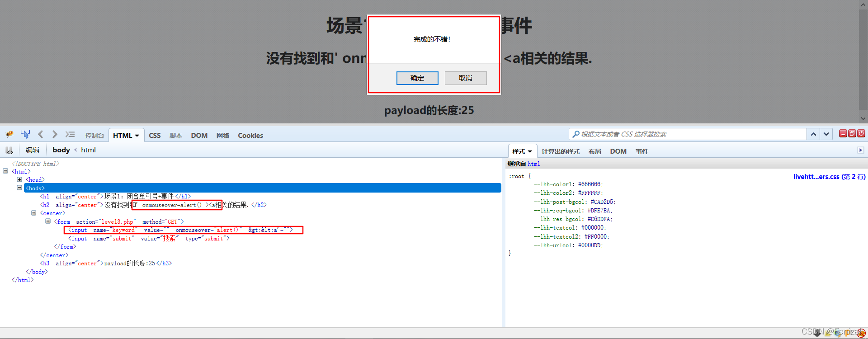Select the <!DOCTYPE html> row
The height and width of the screenshot is (339, 868).
pos(36,164)
